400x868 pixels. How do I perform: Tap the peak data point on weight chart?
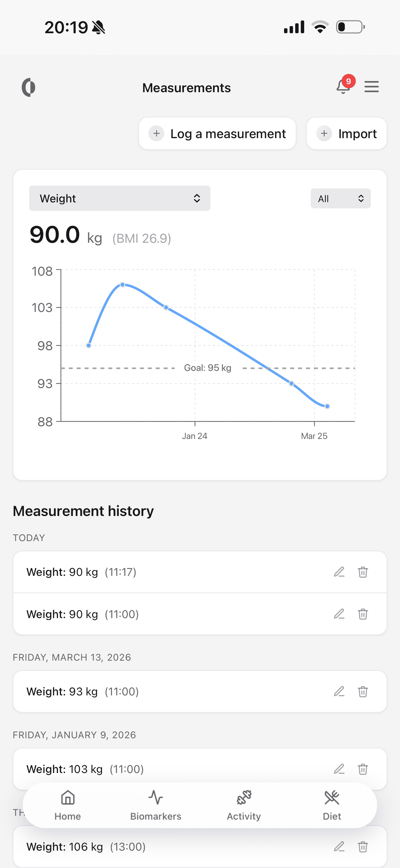click(122, 285)
